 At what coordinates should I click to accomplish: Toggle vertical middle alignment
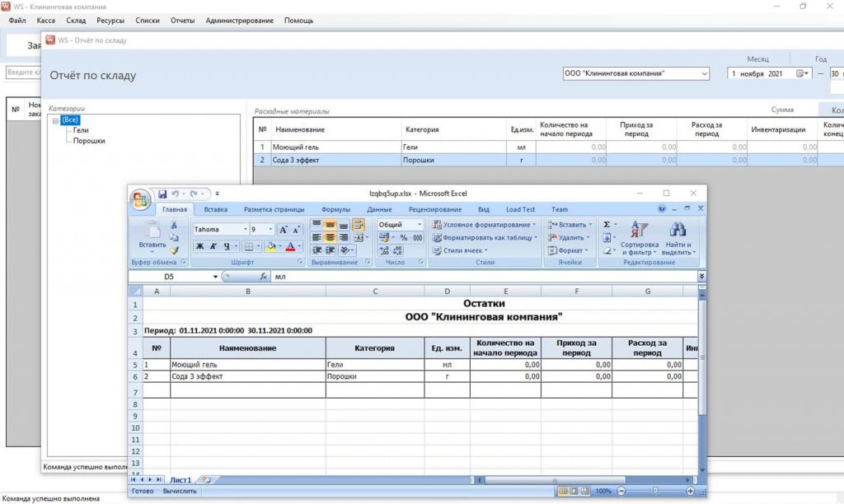(x=330, y=225)
